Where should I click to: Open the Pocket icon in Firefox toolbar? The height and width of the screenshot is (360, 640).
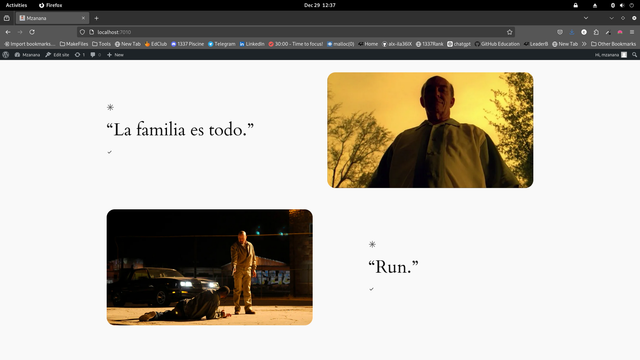(560, 32)
